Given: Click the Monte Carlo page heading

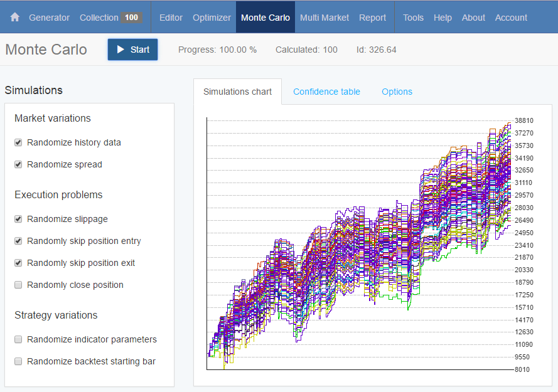Looking at the screenshot, I should pos(46,50).
